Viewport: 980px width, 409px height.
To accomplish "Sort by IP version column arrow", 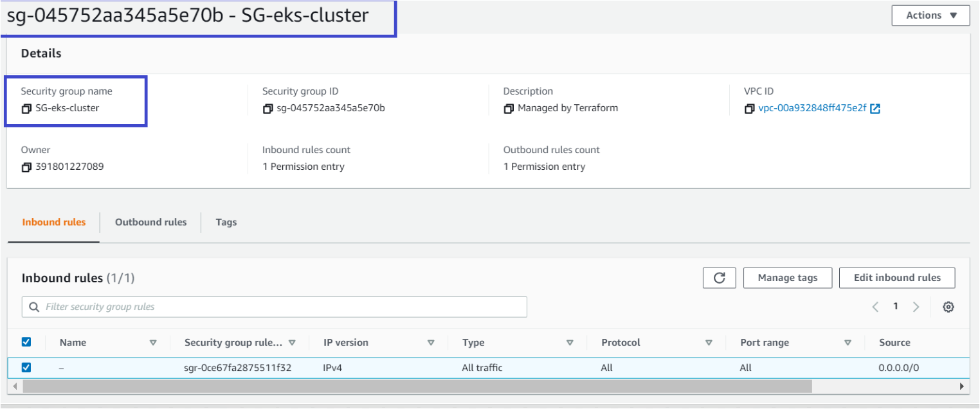I will 431,343.
